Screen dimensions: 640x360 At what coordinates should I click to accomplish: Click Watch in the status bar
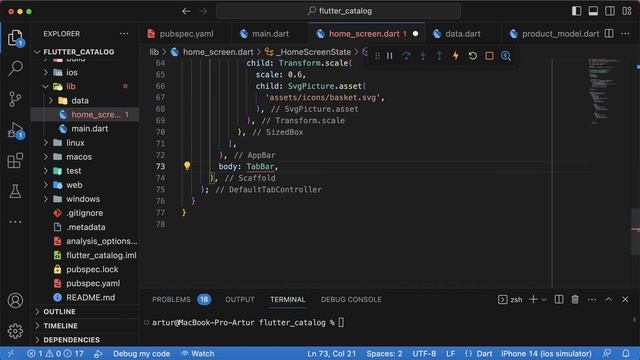point(198,353)
